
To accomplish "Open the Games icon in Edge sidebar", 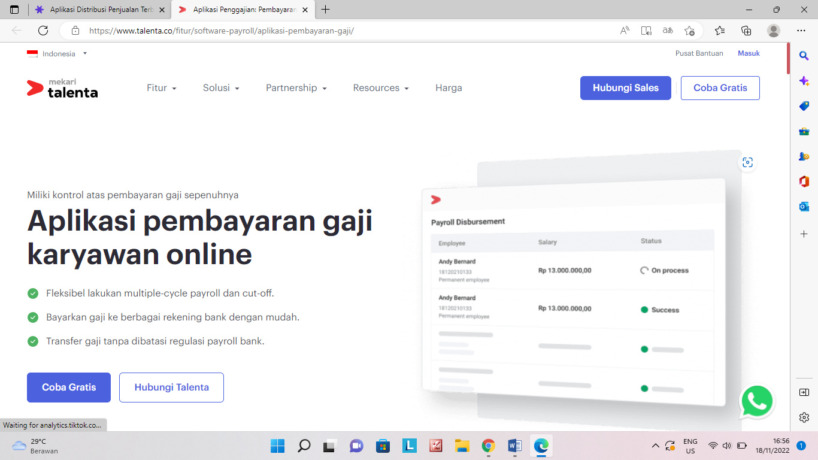I will [x=804, y=156].
